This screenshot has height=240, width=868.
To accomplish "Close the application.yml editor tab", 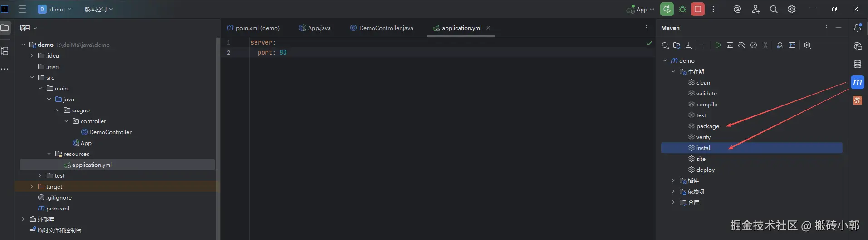I will pos(488,28).
